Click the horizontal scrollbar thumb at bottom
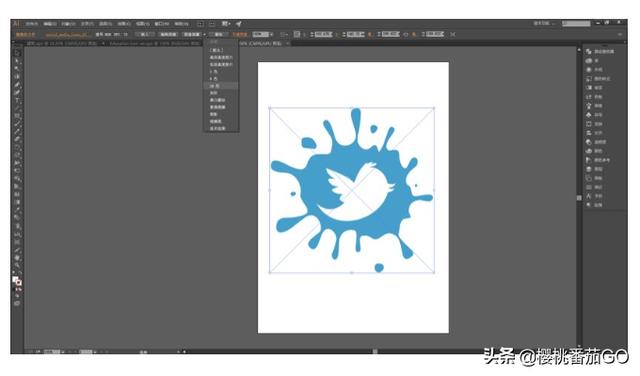 (375, 351)
